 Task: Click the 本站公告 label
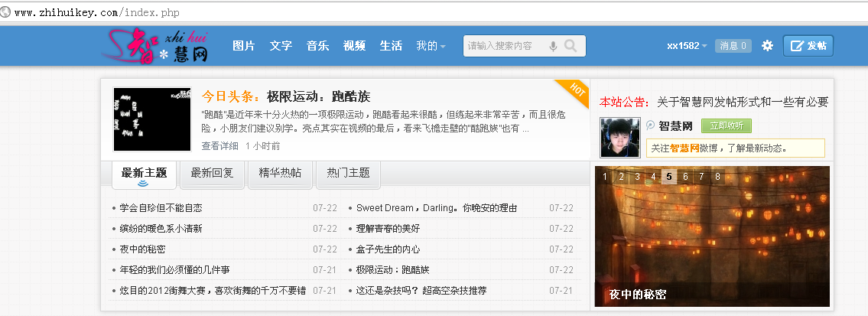point(625,102)
